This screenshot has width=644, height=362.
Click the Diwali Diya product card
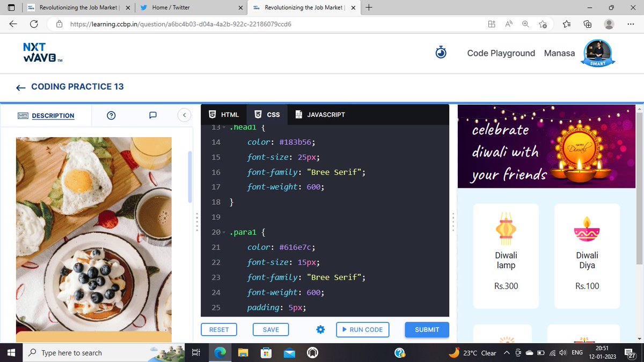(587, 256)
